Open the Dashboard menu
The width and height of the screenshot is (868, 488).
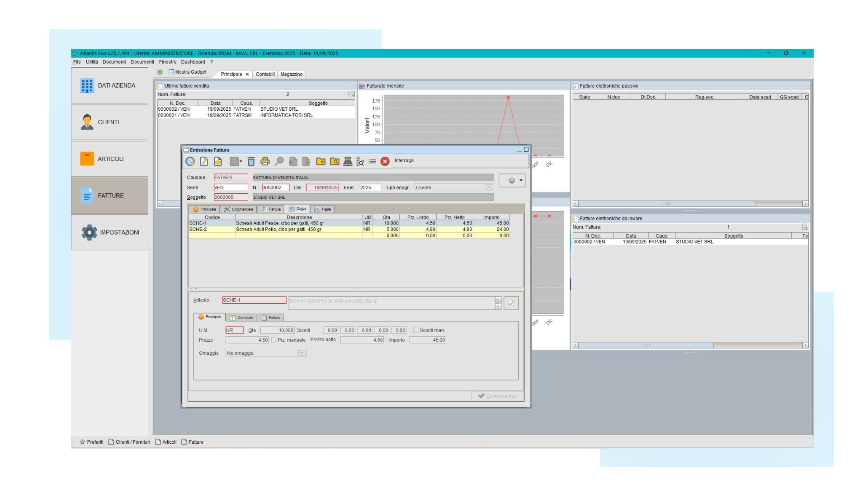(193, 62)
